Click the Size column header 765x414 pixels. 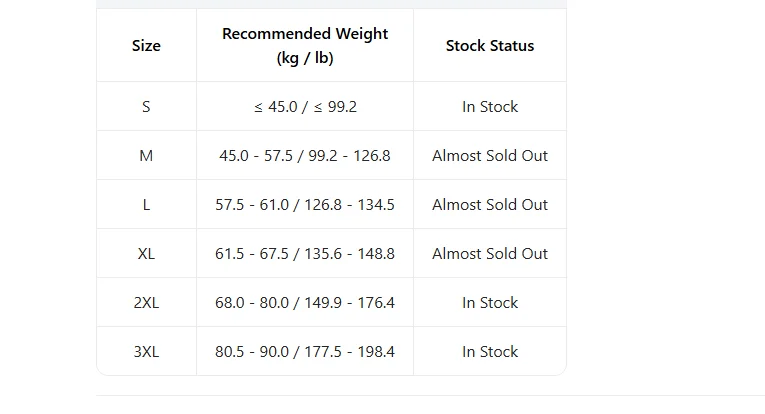point(146,45)
